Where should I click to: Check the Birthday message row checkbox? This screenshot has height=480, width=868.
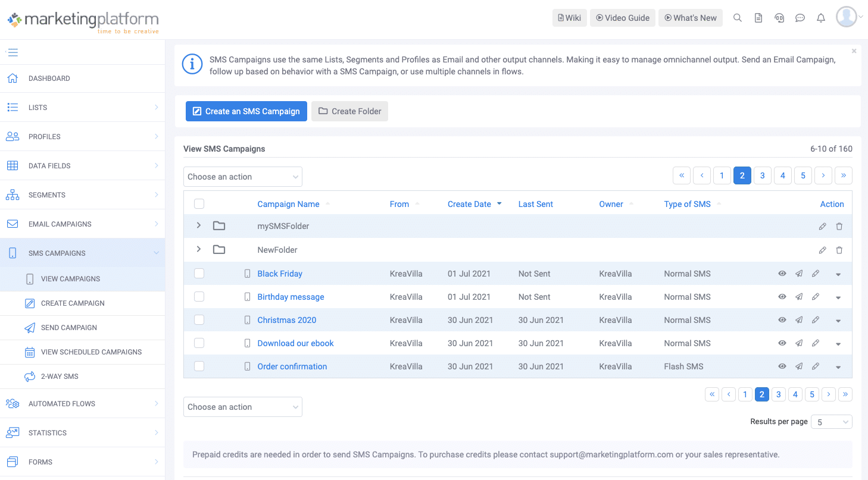[199, 297]
